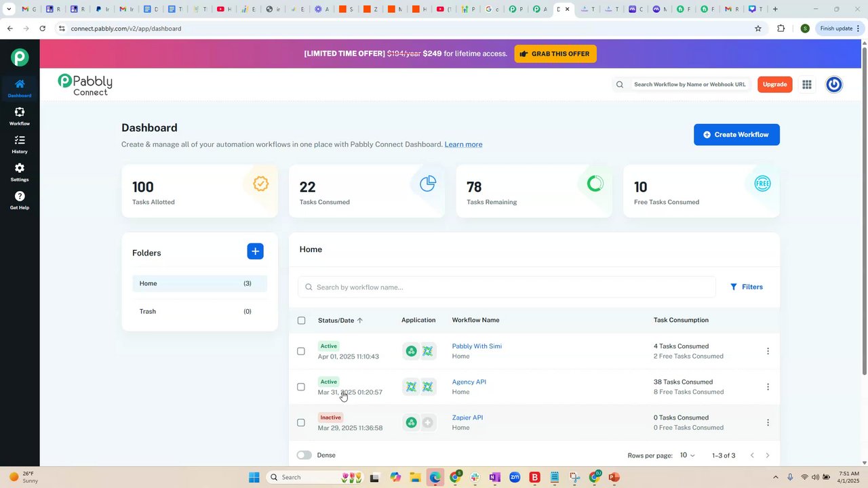Open the weather widget showing 26°F Sunny
This screenshot has width=868, height=488.
22,477
